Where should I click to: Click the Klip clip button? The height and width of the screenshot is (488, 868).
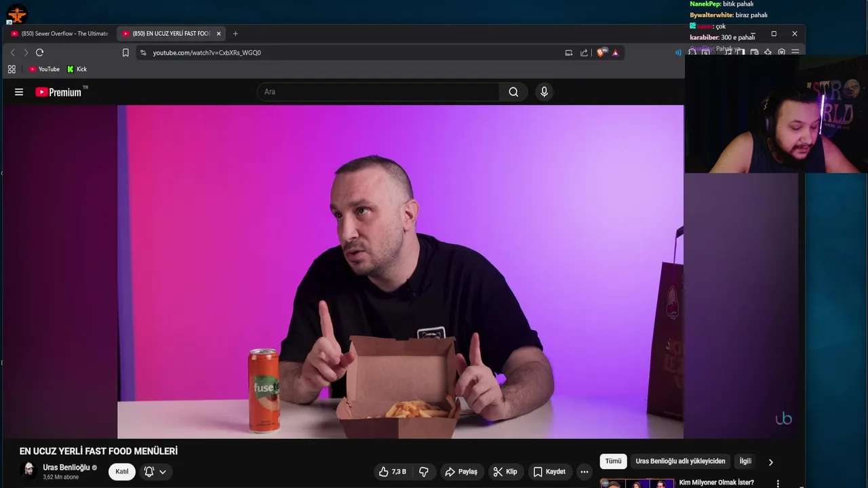505,472
